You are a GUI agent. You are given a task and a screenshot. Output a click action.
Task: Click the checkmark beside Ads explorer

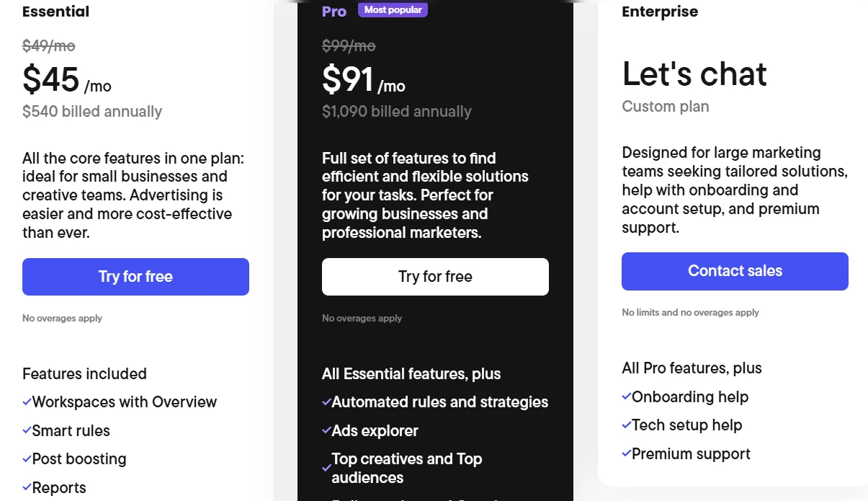tap(326, 431)
